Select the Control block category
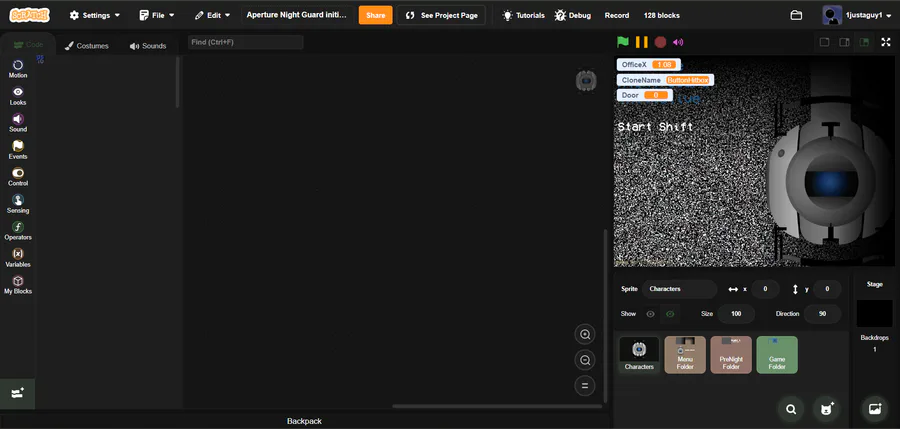Image resolution: width=900 pixels, height=429 pixels. 18,177
